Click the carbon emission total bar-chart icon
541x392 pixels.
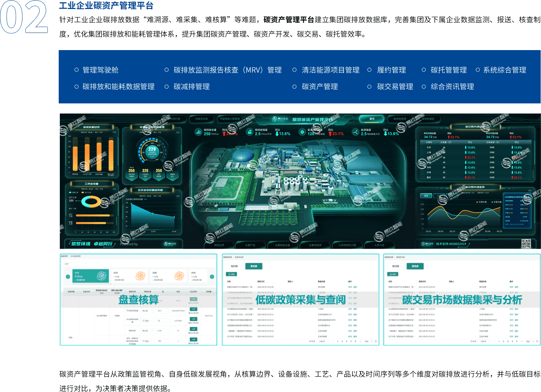click(198, 132)
